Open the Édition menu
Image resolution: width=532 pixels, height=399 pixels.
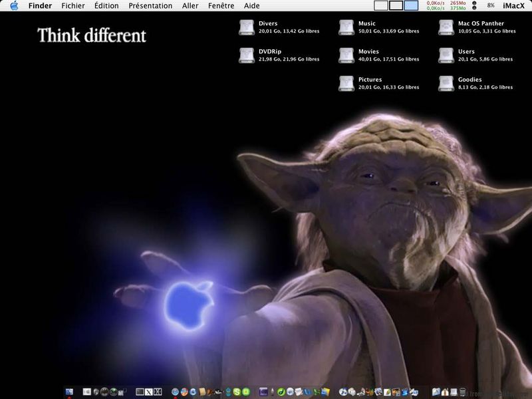coord(106,6)
